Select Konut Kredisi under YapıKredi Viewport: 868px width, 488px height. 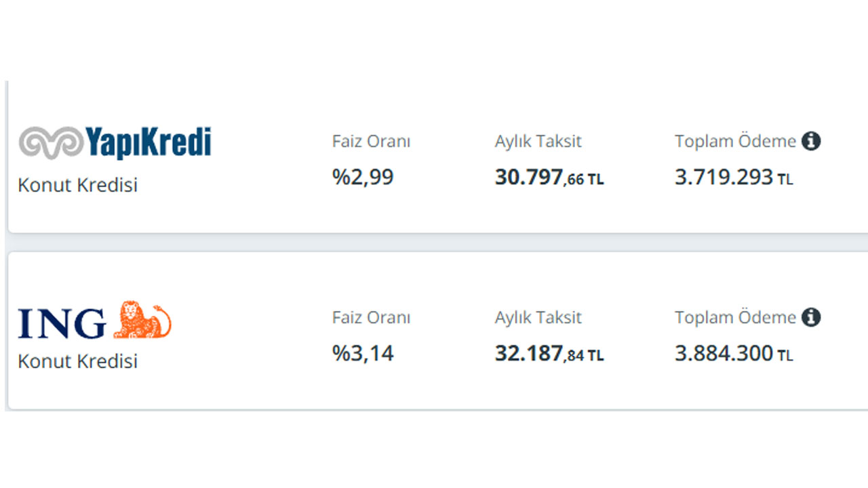[x=77, y=185]
